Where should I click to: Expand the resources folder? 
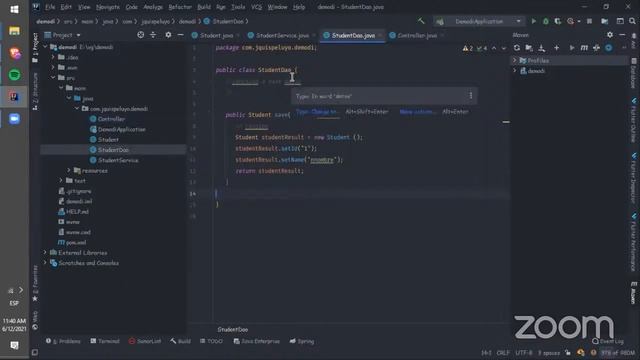(x=69, y=170)
